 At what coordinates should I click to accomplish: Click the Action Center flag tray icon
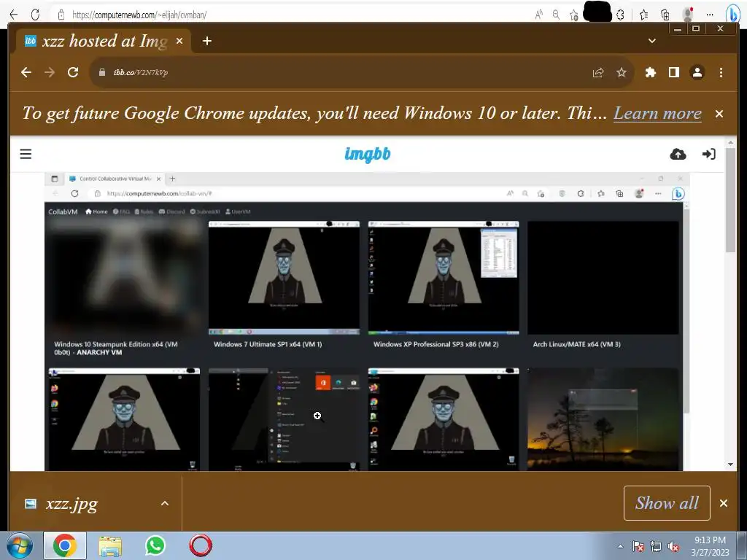point(638,546)
